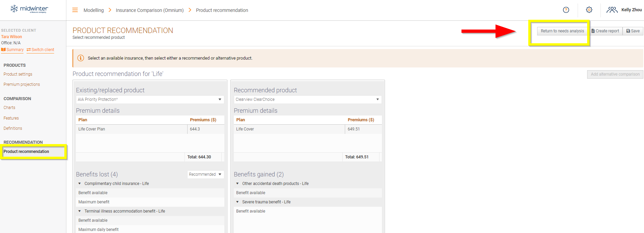This screenshot has width=644, height=233.
Task: Open Definitions under Comparison
Action: click(x=13, y=128)
